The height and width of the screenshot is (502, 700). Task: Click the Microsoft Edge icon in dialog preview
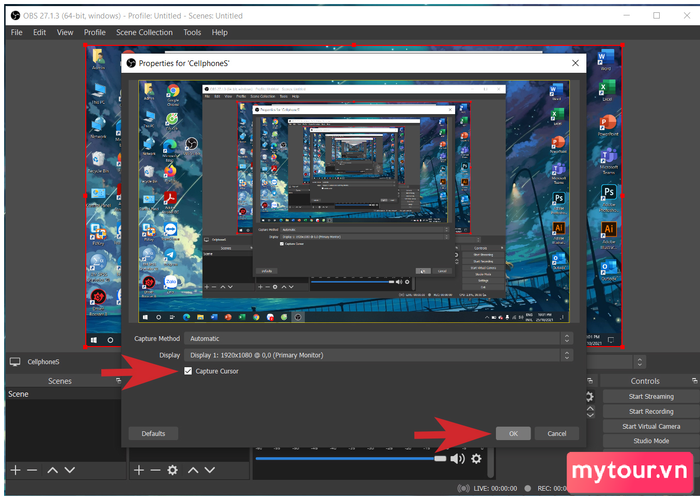(x=170, y=148)
